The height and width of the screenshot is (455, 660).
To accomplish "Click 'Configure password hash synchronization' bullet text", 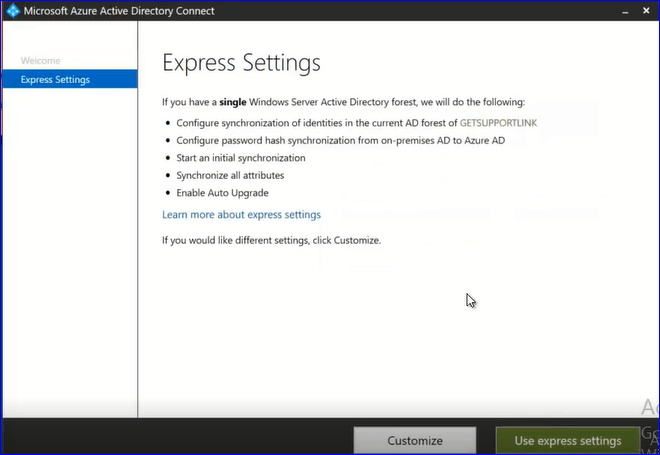I will (341, 141).
